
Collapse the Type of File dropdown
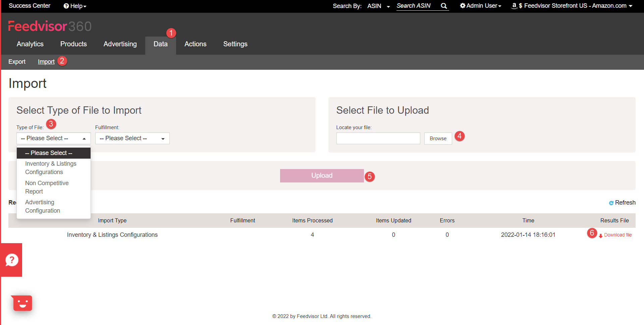[x=54, y=138]
